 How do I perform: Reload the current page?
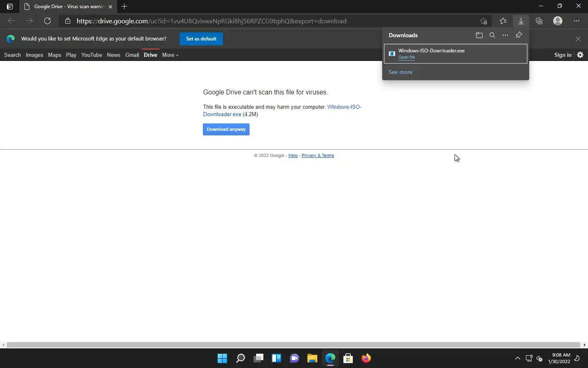[x=47, y=21]
